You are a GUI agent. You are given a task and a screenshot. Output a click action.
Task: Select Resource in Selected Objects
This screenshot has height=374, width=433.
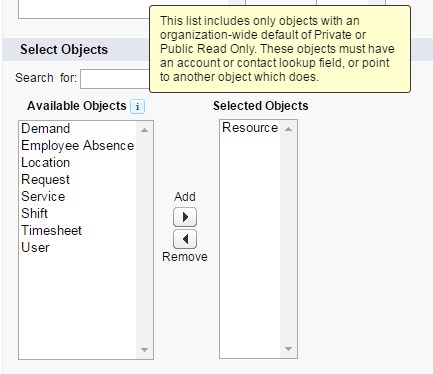coord(250,128)
